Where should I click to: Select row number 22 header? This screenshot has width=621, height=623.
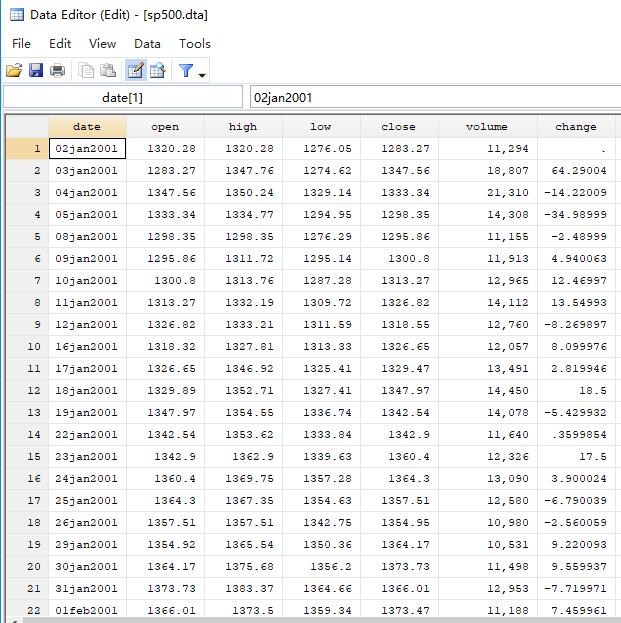point(27,610)
